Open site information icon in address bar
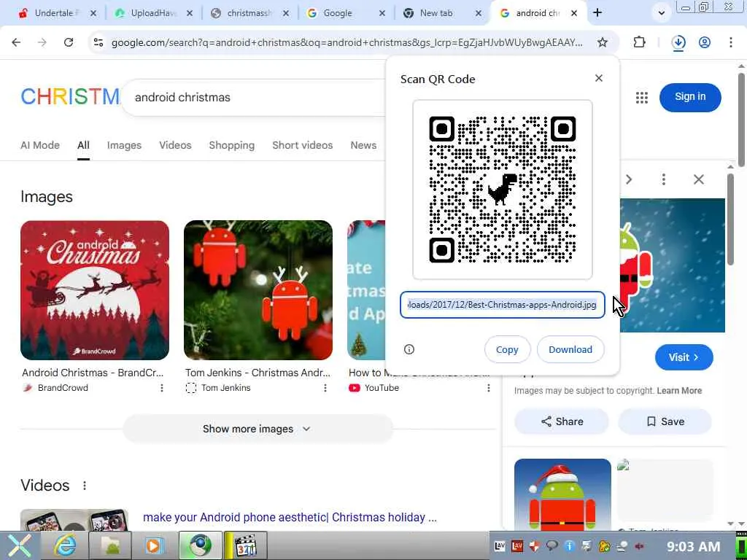 (98, 42)
